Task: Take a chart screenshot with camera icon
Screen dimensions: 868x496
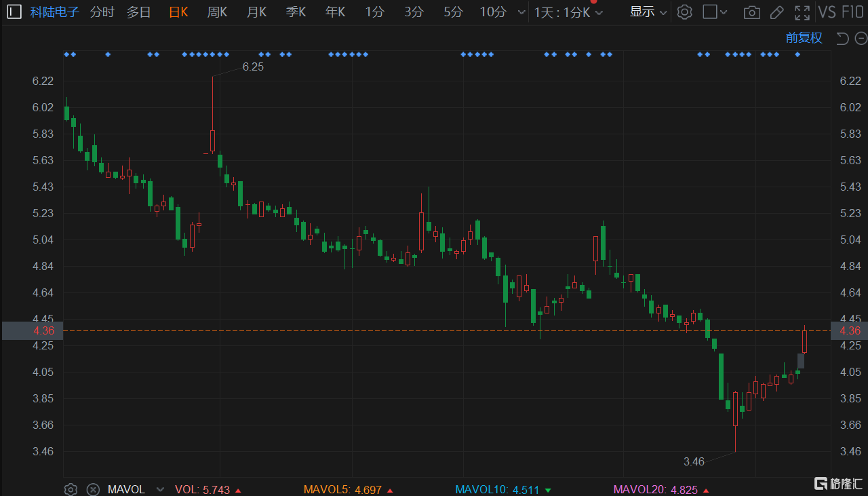Action: tap(751, 12)
